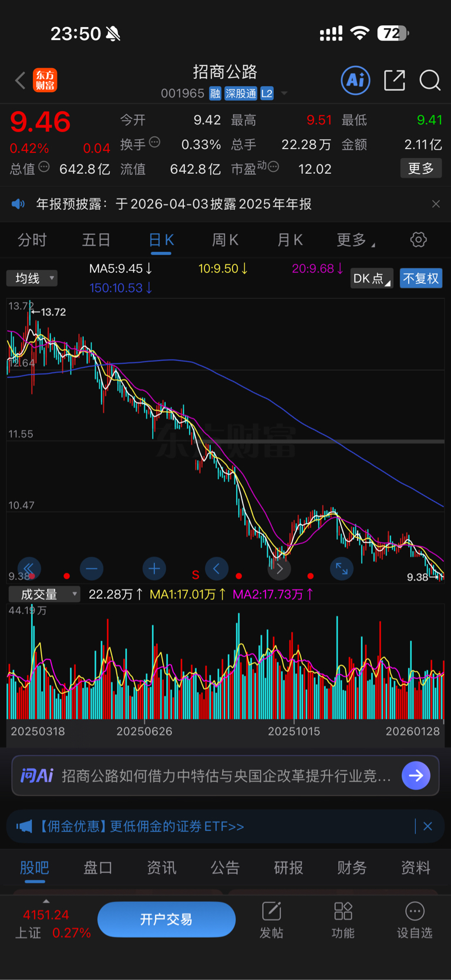This screenshot has width=451, height=980.
Task: Expand stock title dropdown arrow
Action: click(284, 93)
